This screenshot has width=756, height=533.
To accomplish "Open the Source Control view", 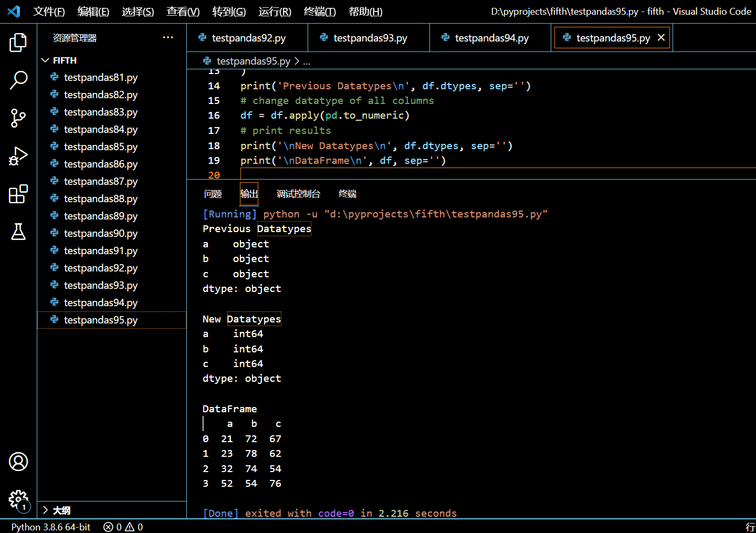I will [18, 118].
